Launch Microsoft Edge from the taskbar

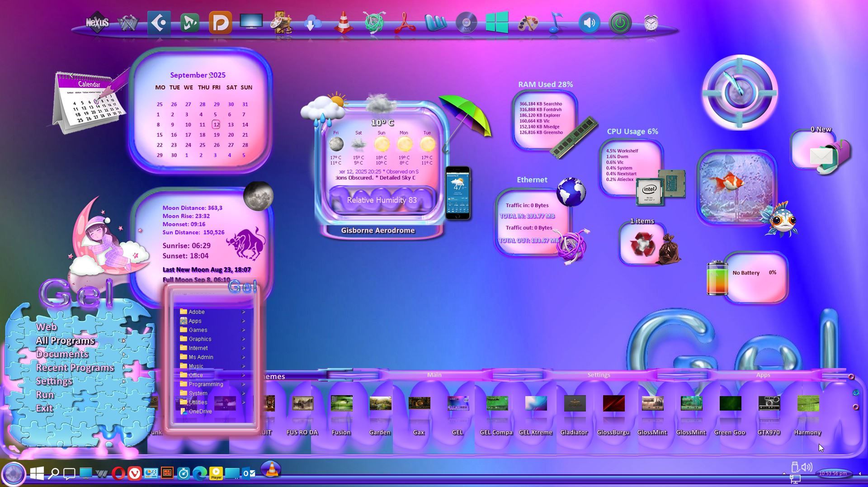click(199, 473)
